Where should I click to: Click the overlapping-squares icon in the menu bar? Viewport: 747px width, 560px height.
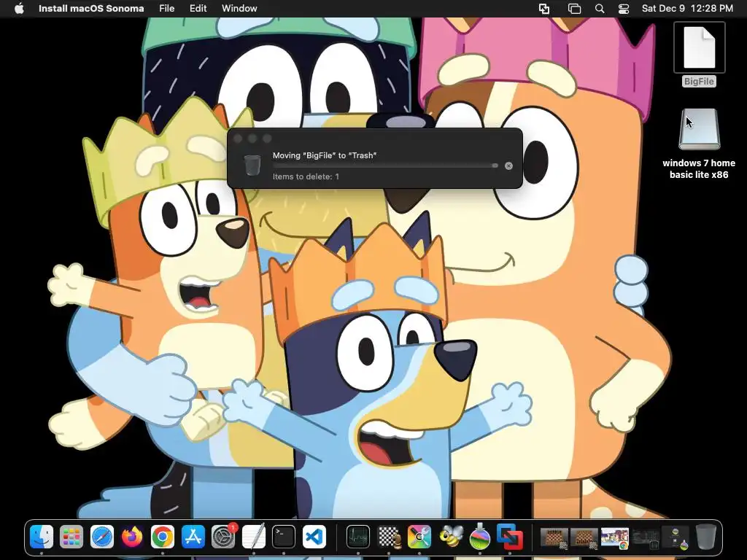point(544,9)
